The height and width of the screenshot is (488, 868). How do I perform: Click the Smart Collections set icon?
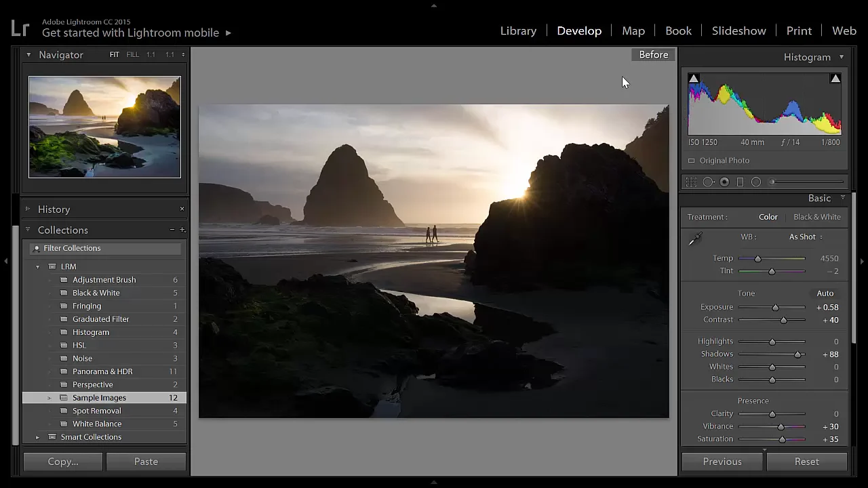[52, 437]
